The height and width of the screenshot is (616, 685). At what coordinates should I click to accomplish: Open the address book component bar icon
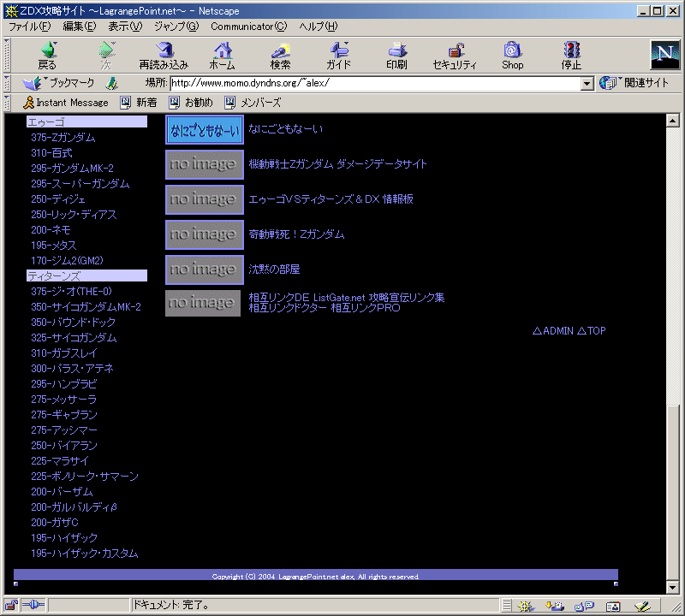point(613,606)
